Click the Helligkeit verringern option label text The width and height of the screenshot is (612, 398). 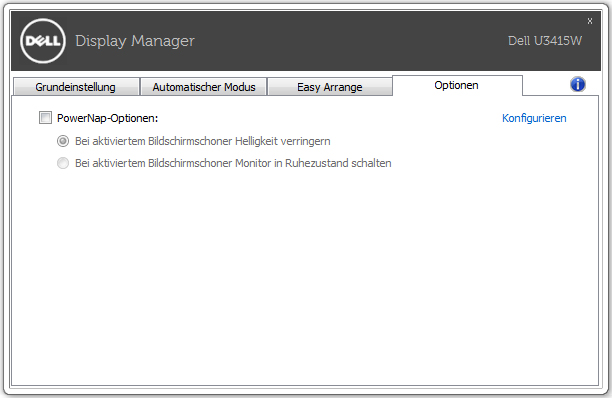tap(203, 141)
